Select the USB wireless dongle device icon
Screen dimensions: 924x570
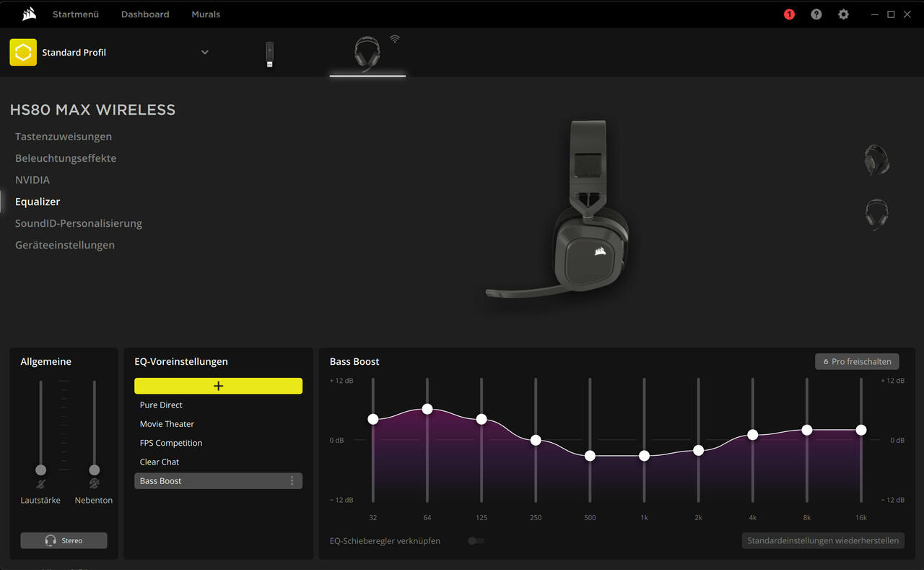point(269,55)
